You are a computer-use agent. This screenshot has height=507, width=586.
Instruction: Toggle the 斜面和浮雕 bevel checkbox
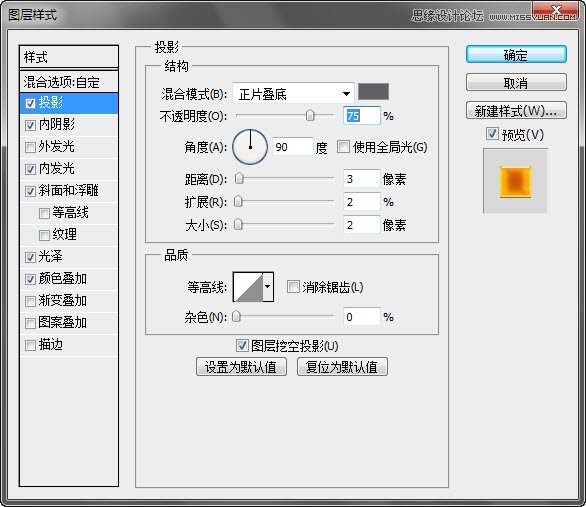30,191
